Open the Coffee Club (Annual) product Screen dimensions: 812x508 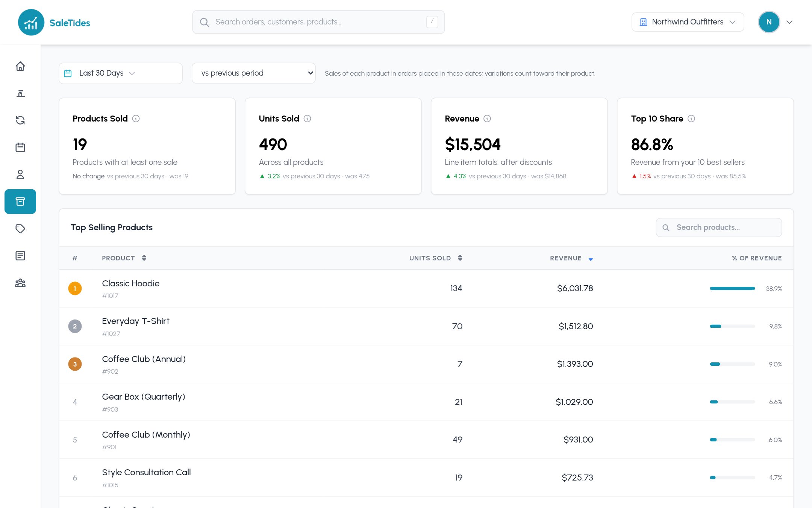144,359
